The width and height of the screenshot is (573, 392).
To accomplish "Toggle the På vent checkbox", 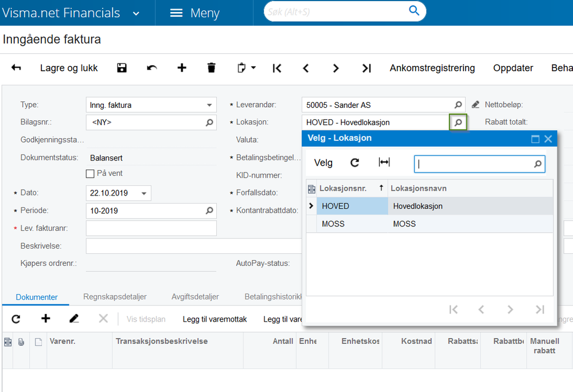I will coord(90,174).
